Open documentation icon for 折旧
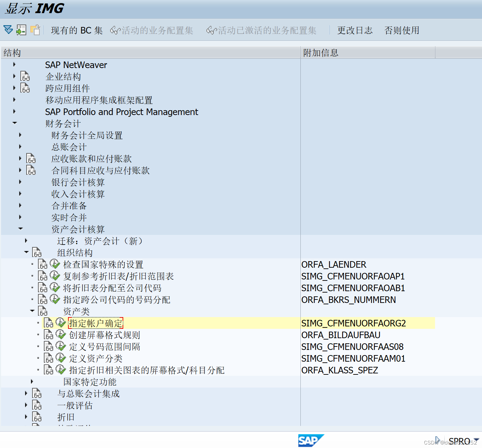The height and width of the screenshot is (448, 482). 37,417
